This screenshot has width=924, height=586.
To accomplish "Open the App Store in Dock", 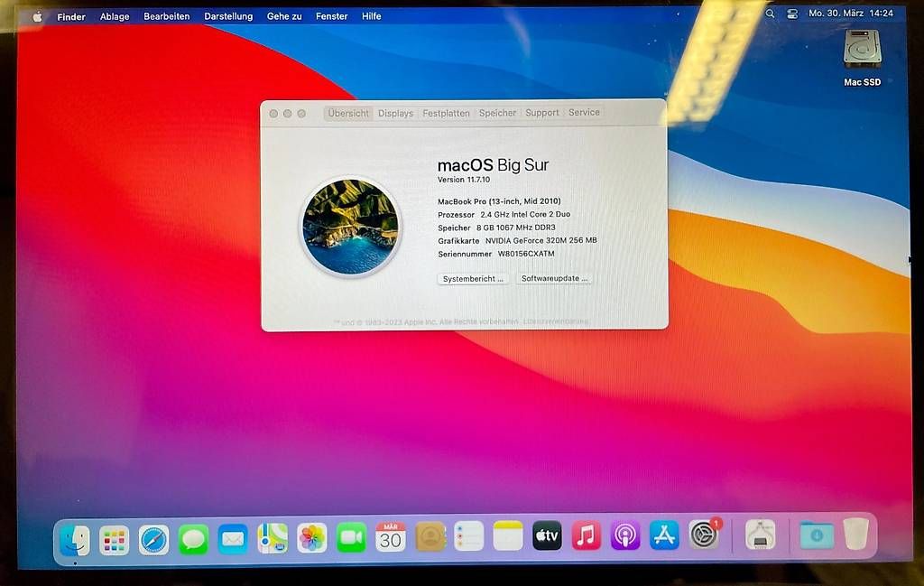I will pyautogui.click(x=664, y=535).
